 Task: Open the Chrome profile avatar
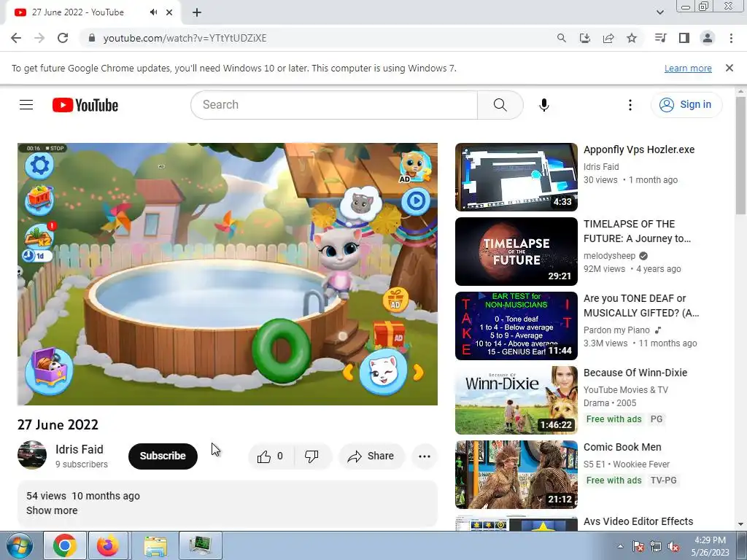[708, 38]
